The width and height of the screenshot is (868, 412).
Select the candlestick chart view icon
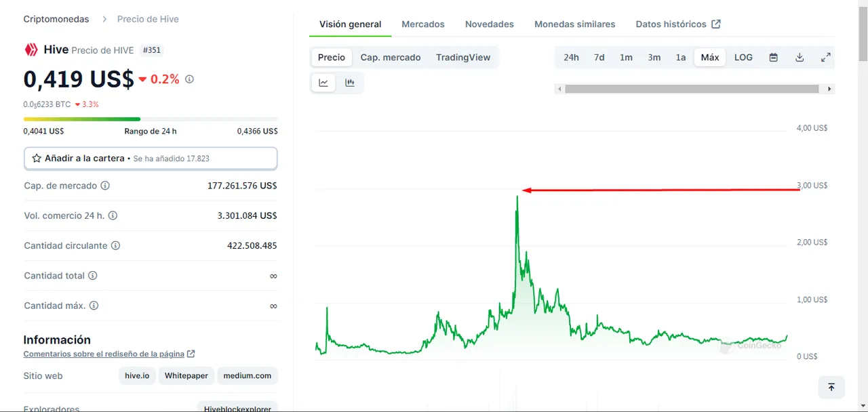tap(350, 83)
